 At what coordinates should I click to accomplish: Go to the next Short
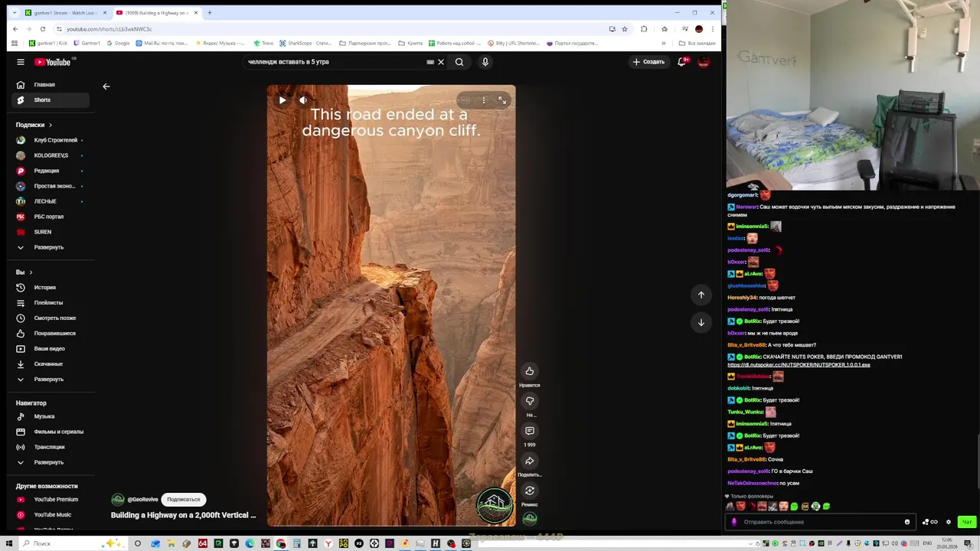[x=701, y=322]
